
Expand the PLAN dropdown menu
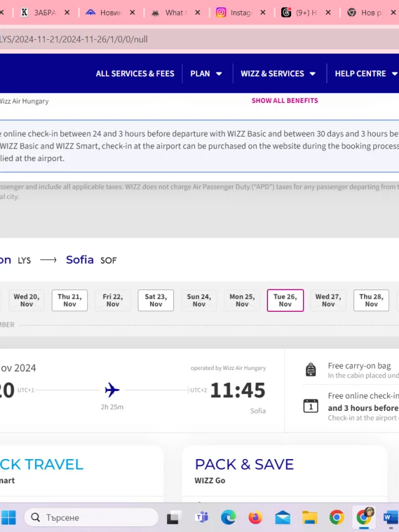pyautogui.click(x=206, y=74)
